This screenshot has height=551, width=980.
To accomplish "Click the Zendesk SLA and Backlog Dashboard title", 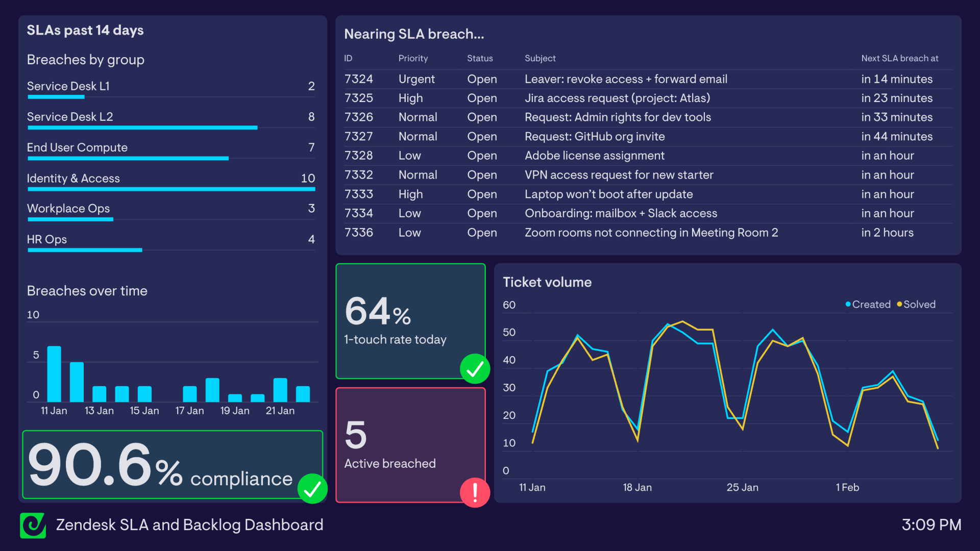I will pos(189,525).
